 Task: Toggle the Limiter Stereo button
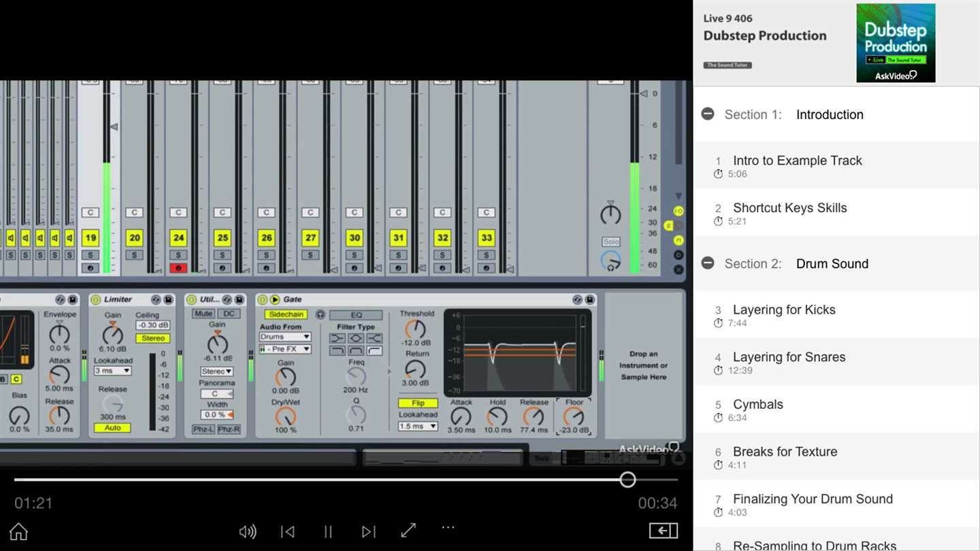tap(153, 338)
